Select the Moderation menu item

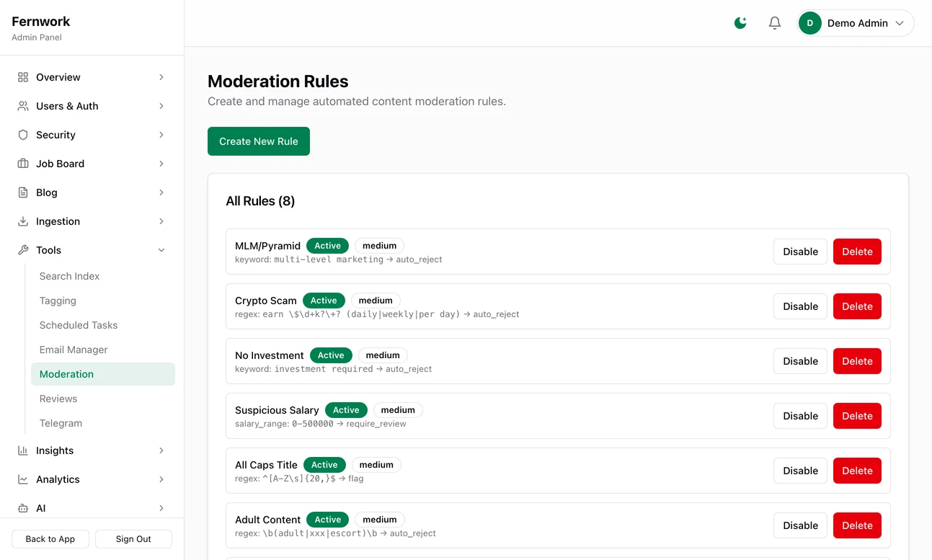(103, 374)
